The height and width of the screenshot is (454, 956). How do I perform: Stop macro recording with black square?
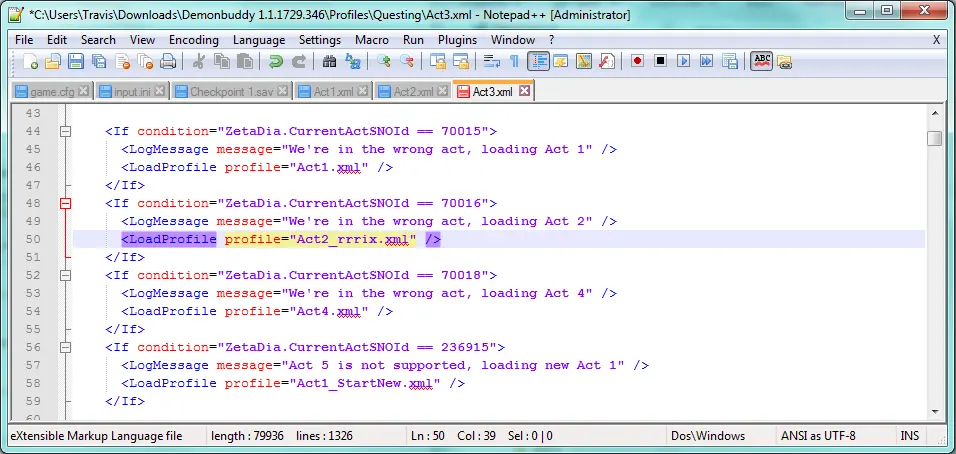click(660, 61)
